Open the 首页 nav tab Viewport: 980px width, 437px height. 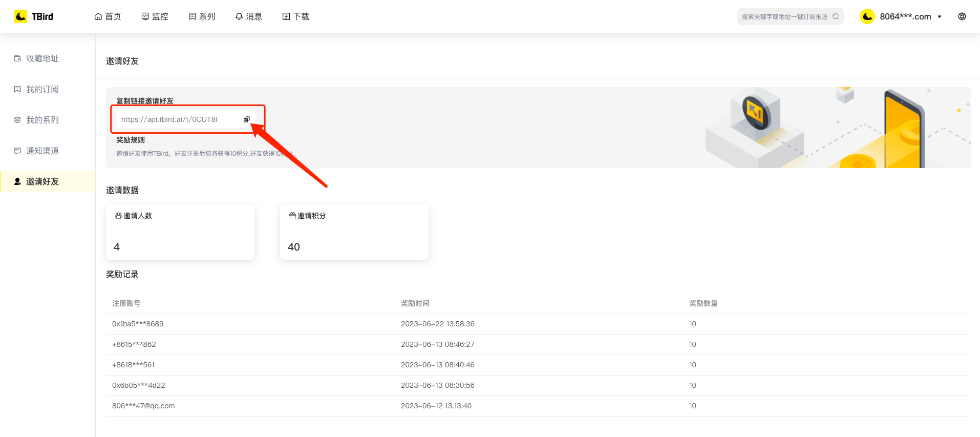(108, 16)
